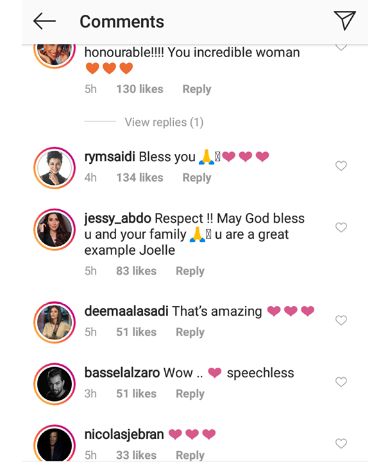
Task: View 130 likes on the top comment
Action: [140, 89]
